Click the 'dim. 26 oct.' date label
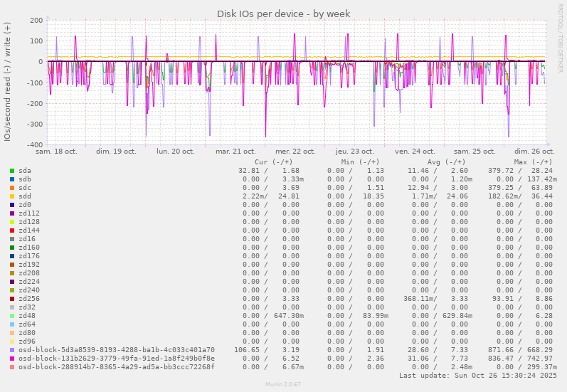Viewport: 567px width, 392px height. [534, 152]
